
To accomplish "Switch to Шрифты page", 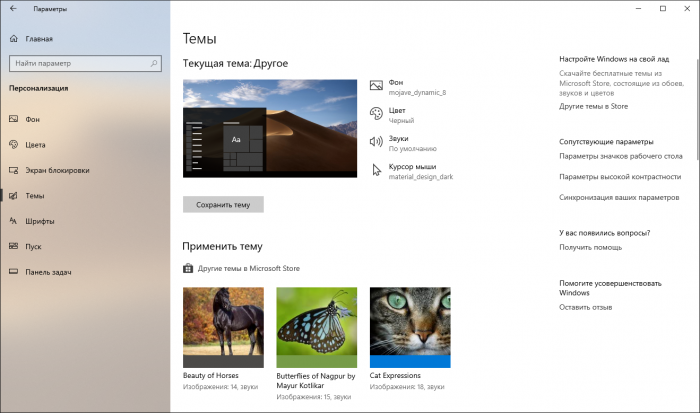I will (40, 221).
